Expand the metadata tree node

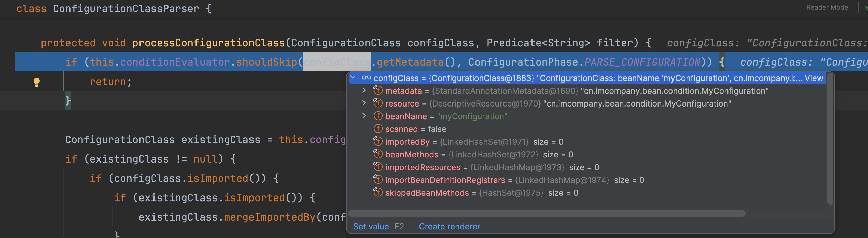tap(364, 90)
